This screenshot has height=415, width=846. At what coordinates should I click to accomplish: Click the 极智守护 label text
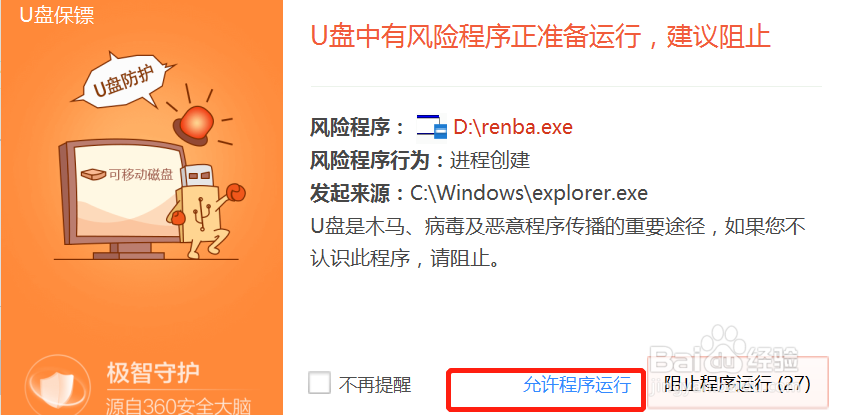point(154,372)
